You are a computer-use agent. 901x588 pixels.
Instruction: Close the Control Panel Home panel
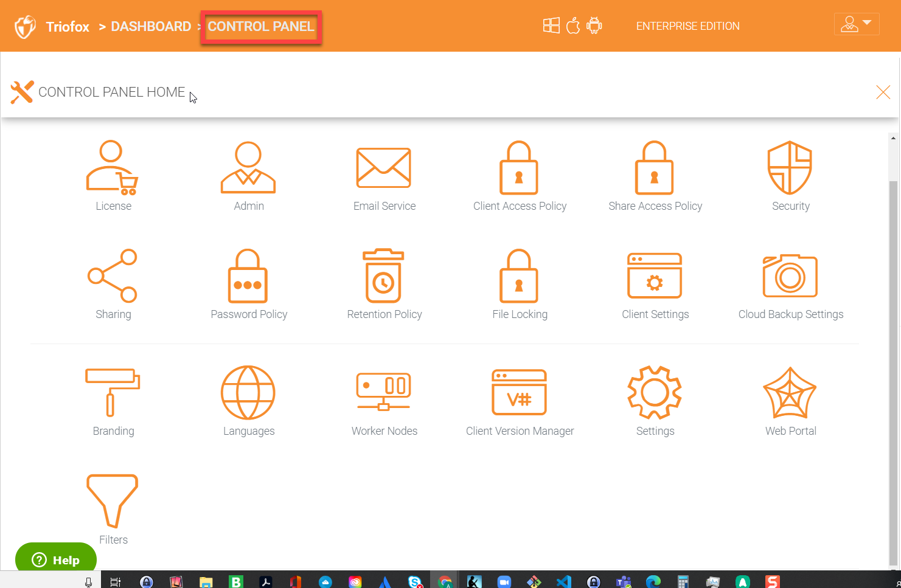click(x=883, y=92)
